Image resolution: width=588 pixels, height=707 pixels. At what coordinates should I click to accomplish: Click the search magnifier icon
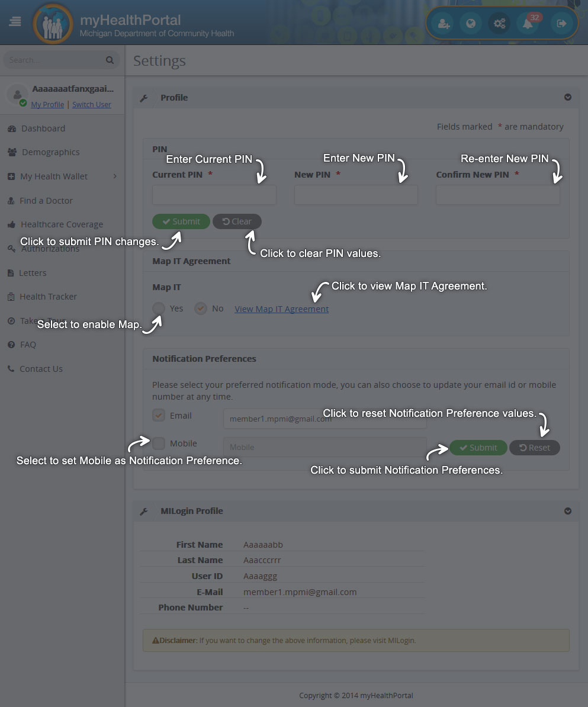110,60
